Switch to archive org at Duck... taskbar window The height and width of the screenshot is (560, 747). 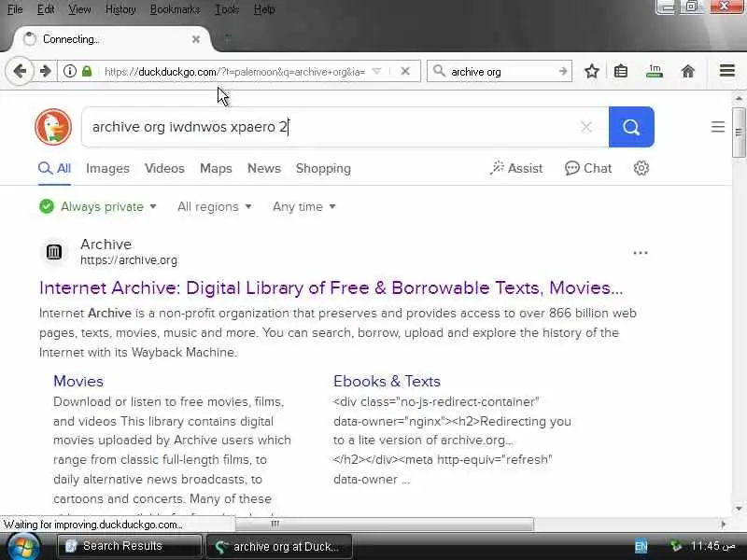[x=279, y=546]
